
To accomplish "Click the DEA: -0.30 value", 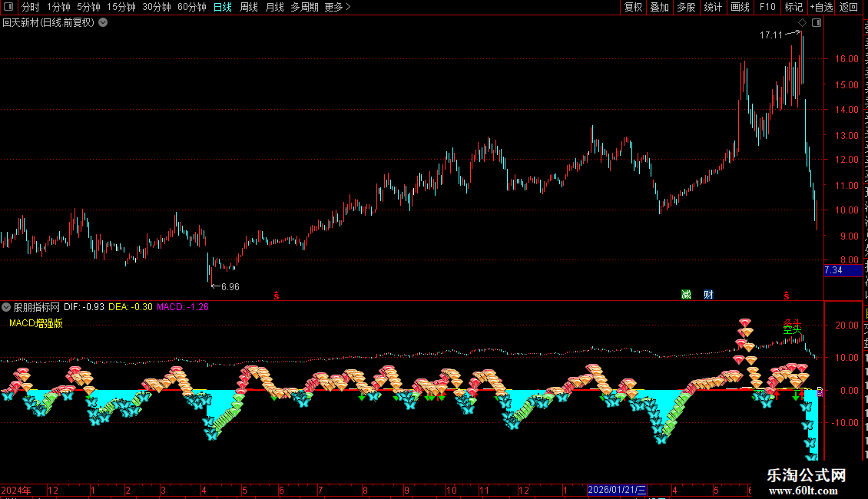I will coord(130,307).
